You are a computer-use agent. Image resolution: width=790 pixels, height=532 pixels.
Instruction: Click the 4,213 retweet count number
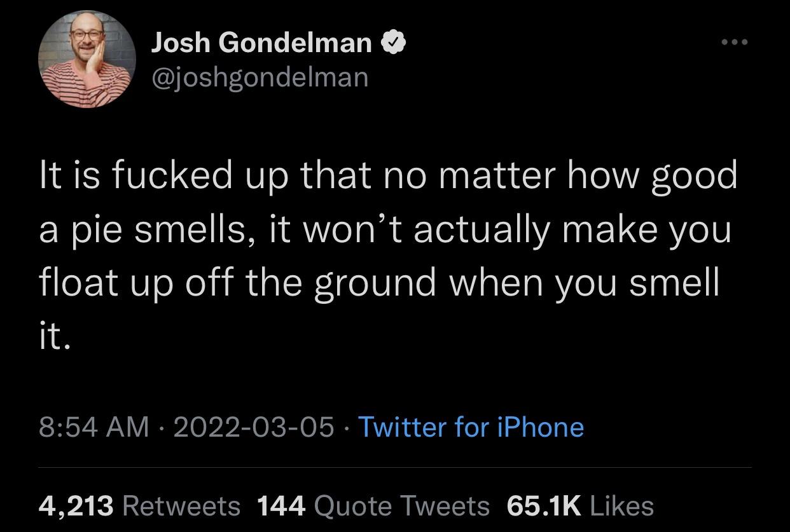point(76,506)
